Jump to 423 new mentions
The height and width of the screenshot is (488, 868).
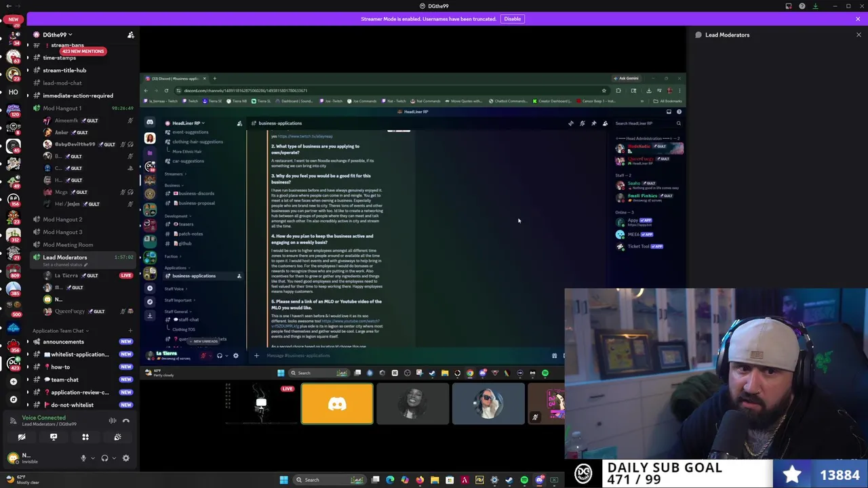pyautogui.click(x=83, y=52)
